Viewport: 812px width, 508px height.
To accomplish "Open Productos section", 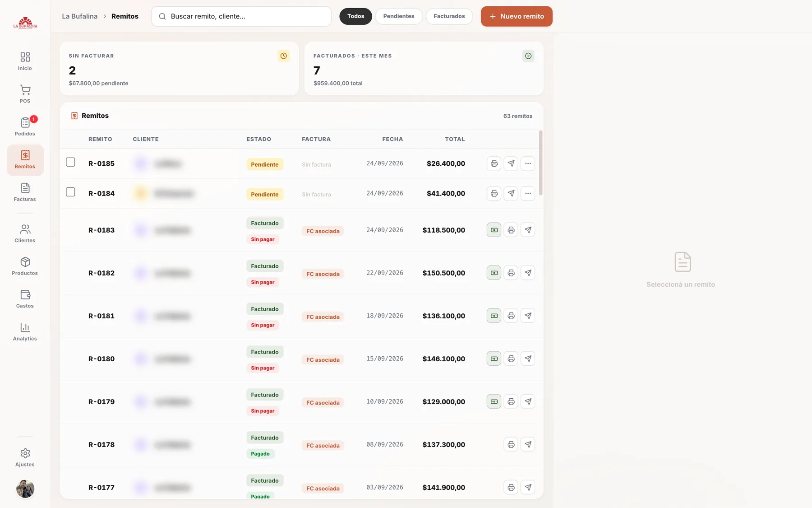I will tap(25, 266).
